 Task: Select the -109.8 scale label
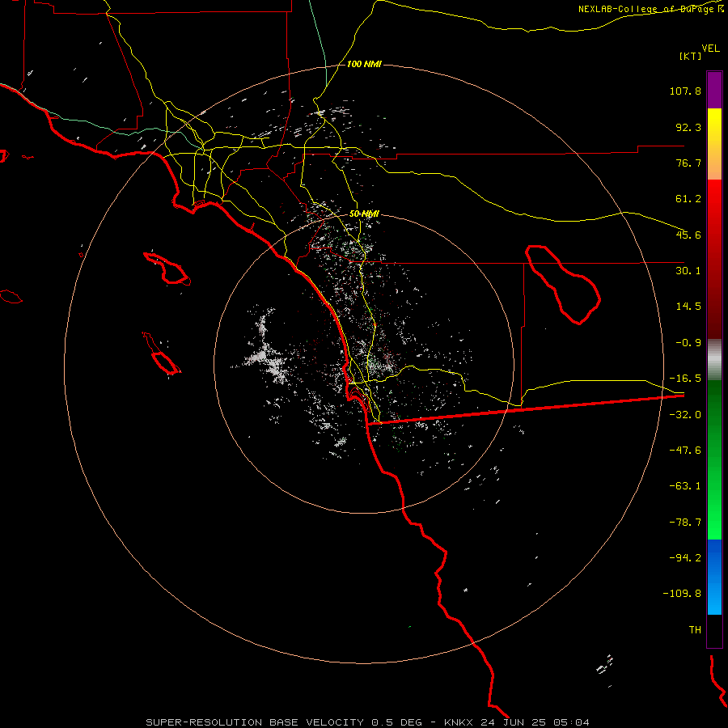682,594
